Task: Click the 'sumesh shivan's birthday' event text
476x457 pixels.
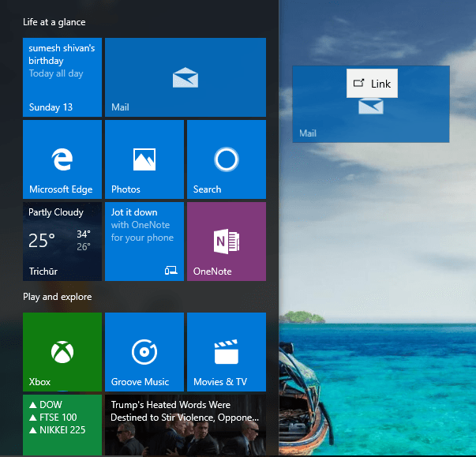Action: [x=62, y=54]
